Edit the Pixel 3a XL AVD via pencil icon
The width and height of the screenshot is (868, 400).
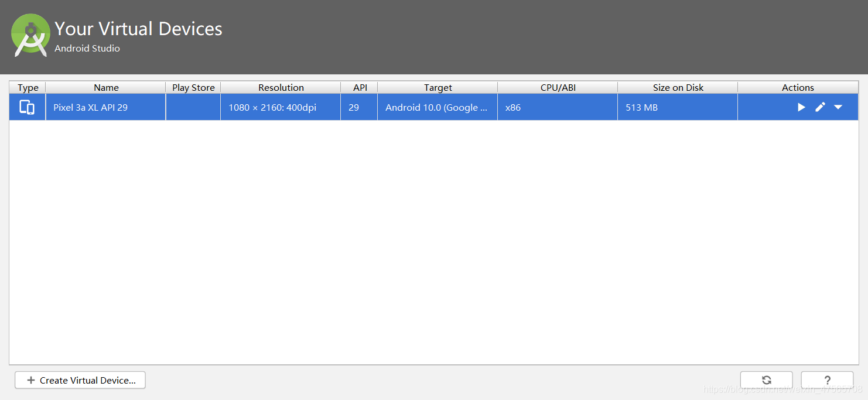pyautogui.click(x=820, y=107)
